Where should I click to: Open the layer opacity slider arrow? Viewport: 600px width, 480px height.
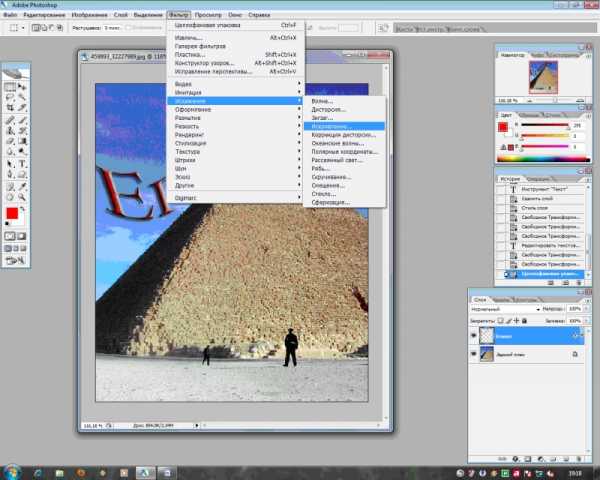click(586, 309)
